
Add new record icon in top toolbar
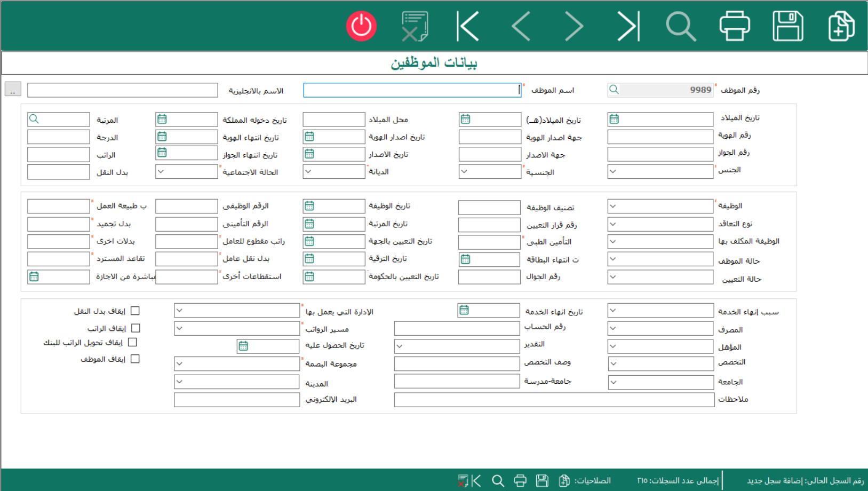pyautogui.click(x=841, y=26)
